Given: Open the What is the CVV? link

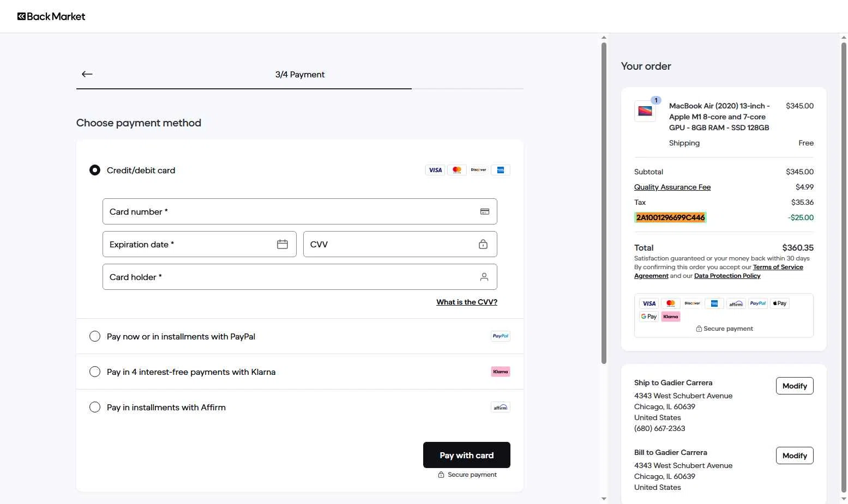Looking at the screenshot, I should click(x=467, y=302).
